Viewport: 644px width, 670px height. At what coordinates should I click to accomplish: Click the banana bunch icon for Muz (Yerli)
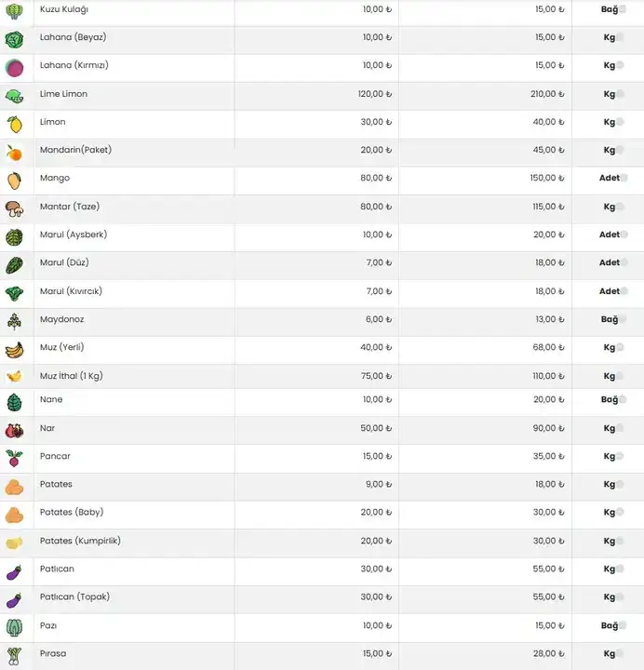pos(14,350)
